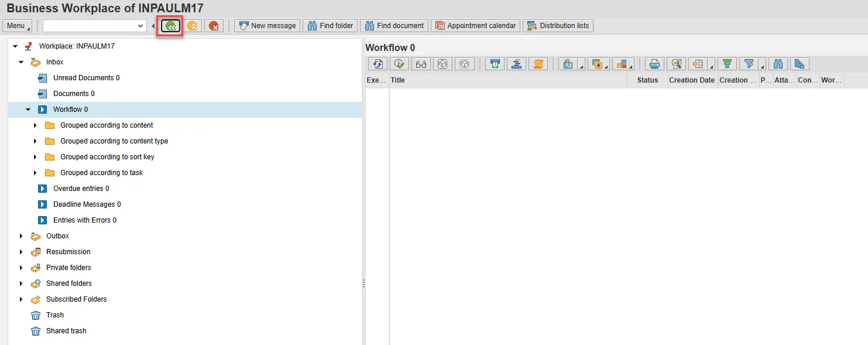Click the Shared trash bin icon

pyautogui.click(x=36, y=331)
